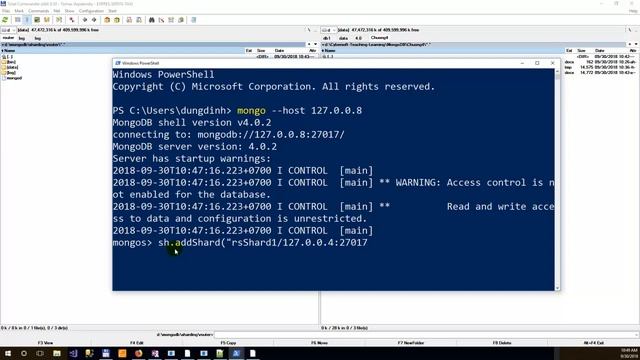Click the active PowerShell taskbar icon
This screenshot has width=640, height=360.
click(236, 353)
